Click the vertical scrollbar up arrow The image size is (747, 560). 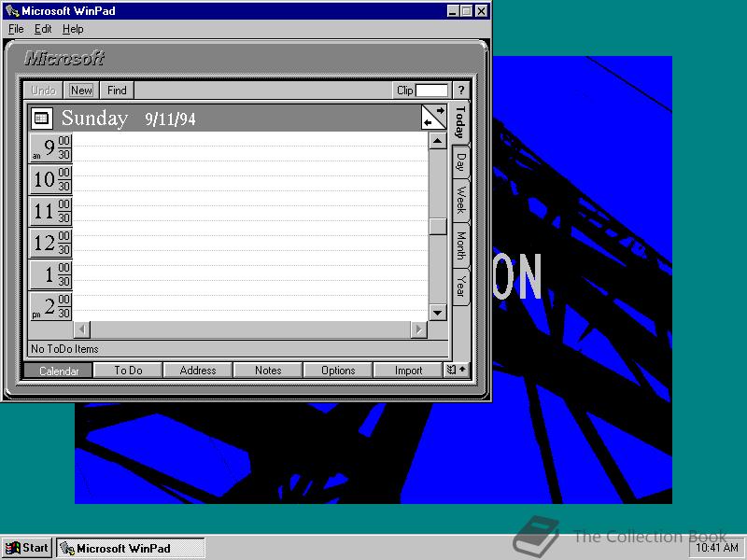point(437,141)
